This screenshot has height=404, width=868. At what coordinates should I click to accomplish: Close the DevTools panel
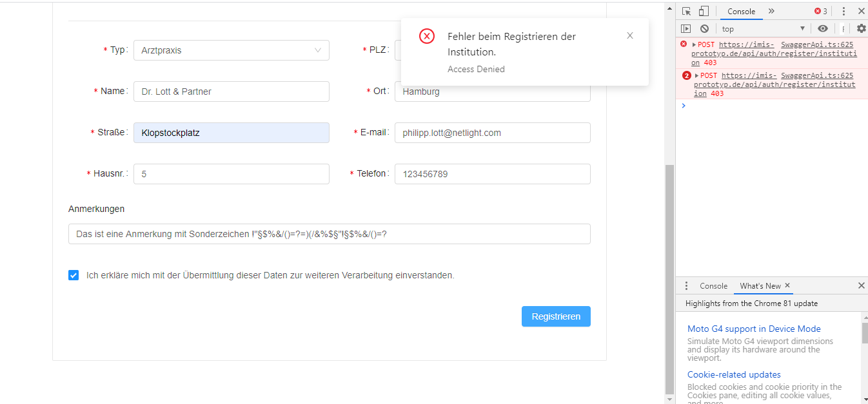click(x=861, y=11)
